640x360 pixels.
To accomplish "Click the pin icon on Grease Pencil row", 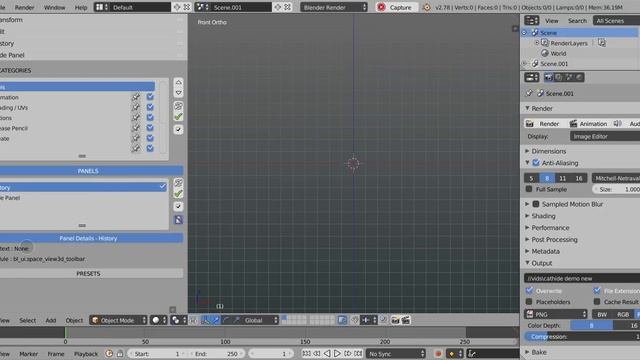I will point(136,128).
